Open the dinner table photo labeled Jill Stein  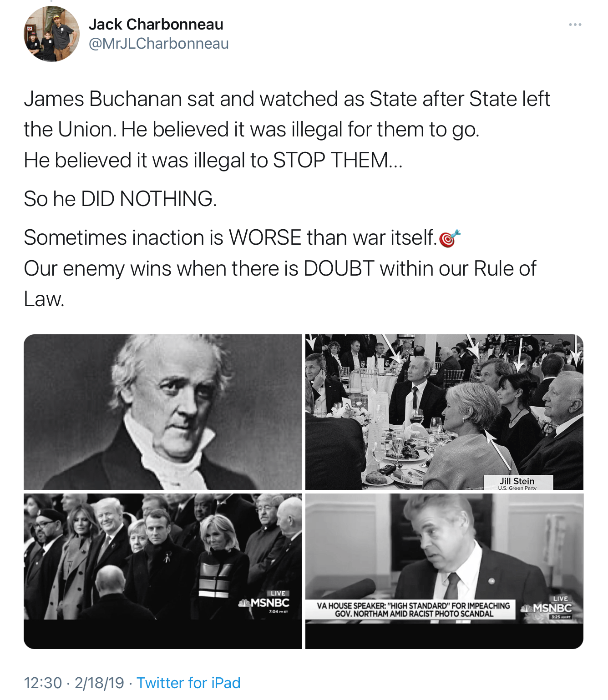(x=444, y=412)
